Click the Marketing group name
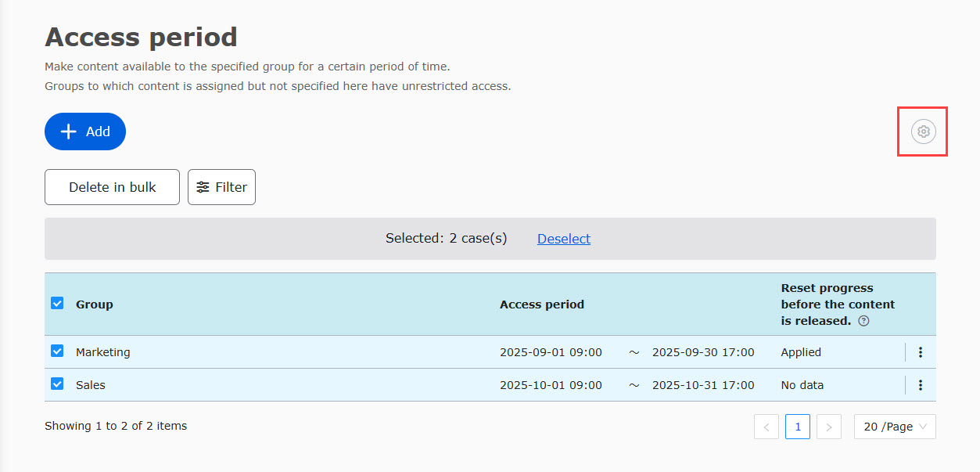 [102, 352]
